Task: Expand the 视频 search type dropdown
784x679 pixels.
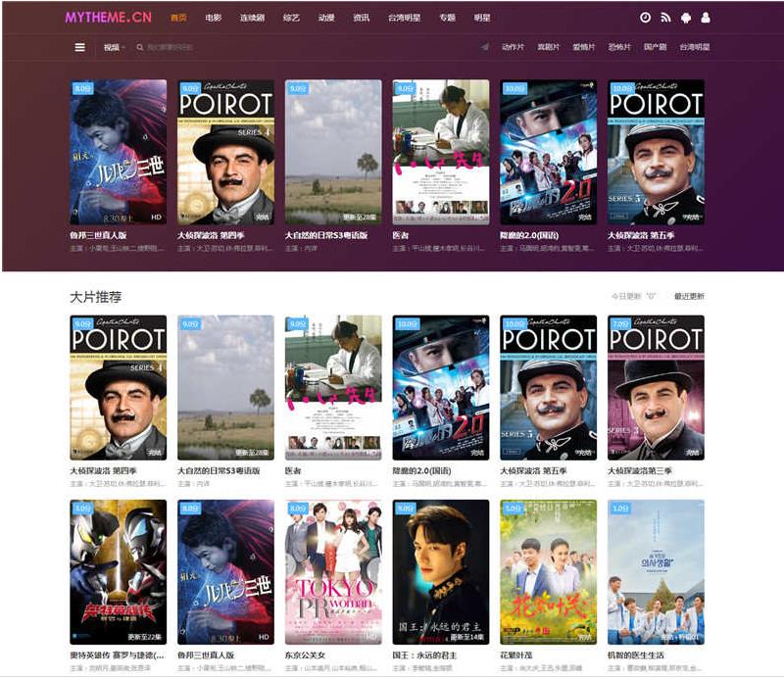Action: (114, 47)
